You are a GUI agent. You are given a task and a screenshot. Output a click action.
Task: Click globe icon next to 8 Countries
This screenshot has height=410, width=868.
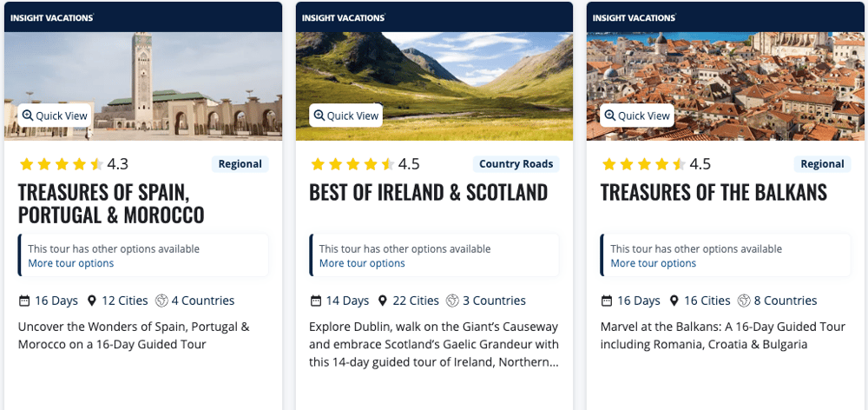point(744,301)
